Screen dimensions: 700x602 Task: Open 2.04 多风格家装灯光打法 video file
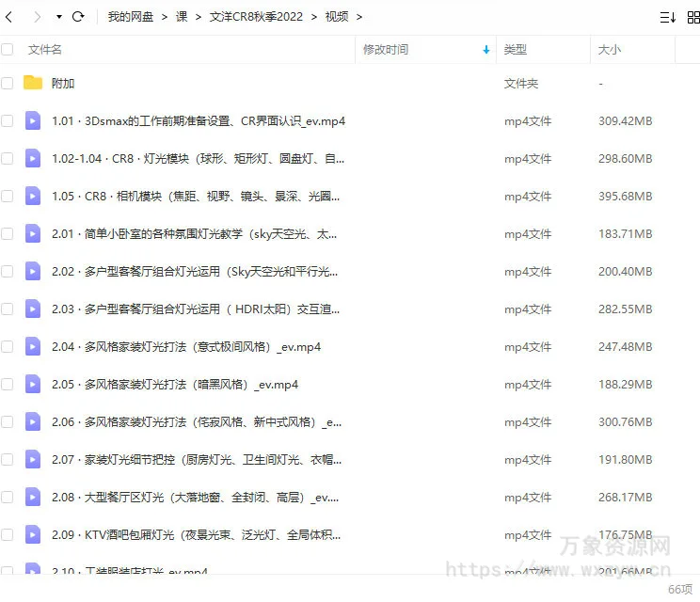tap(186, 346)
